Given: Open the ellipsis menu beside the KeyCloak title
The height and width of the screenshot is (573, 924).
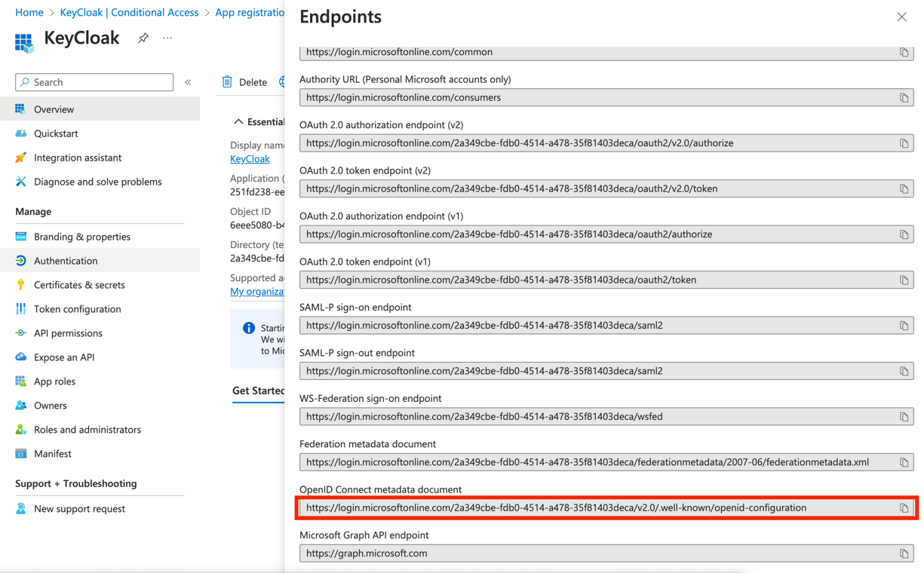Looking at the screenshot, I should click(x=167, y=37).
